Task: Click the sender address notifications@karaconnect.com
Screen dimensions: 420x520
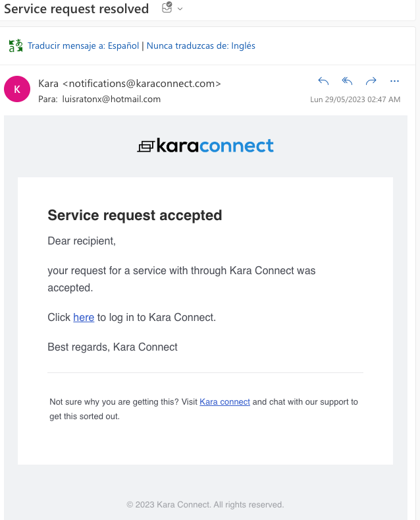Action: 142,84
